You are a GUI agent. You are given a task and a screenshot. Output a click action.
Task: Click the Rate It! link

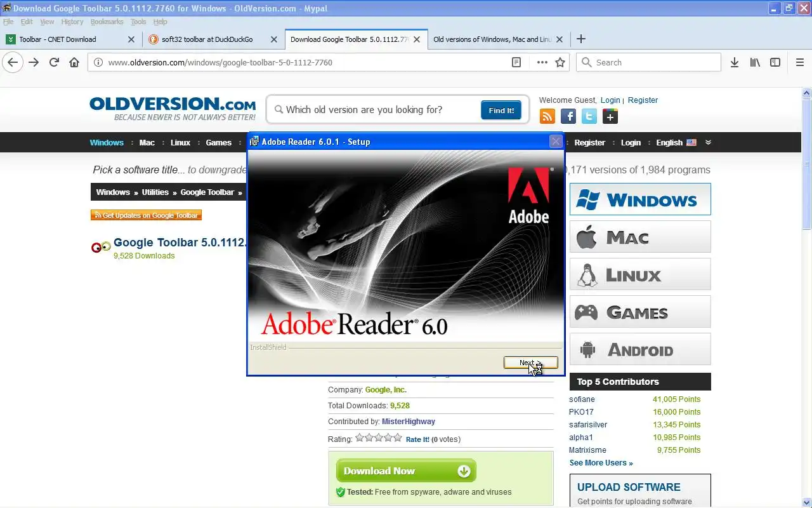click(417, 439)
